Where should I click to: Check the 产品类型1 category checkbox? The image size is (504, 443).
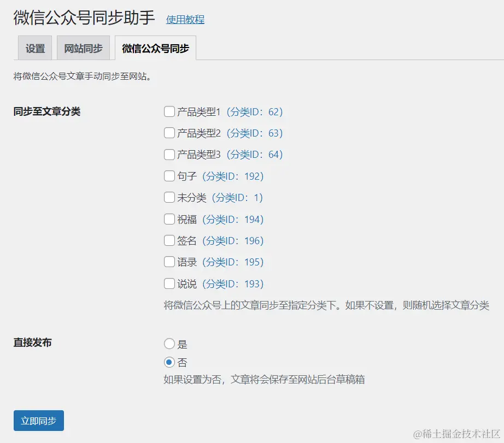[169, 111]
